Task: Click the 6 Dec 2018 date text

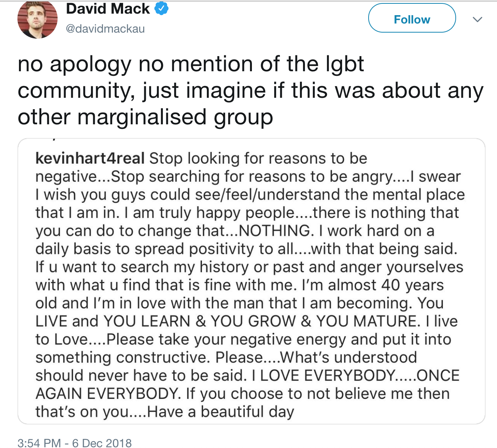Action: (102, 443)
